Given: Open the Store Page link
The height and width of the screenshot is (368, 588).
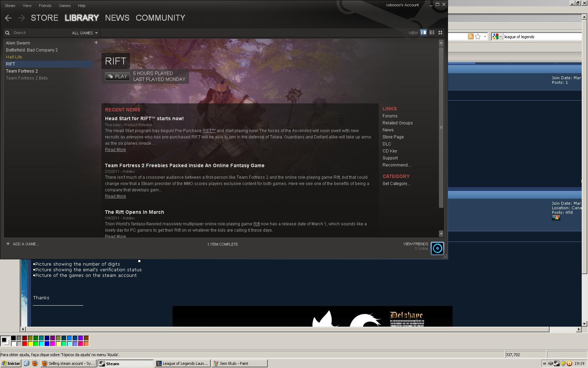Looking at the screenshot, I should [x=393, y=137].
